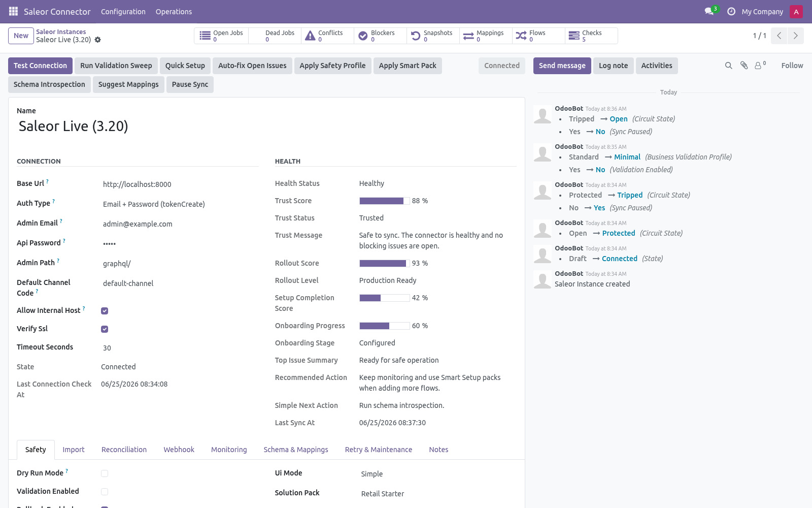Toggle the Allow Internal Host checkbox
Screen dimensions: 812x508
click(x=105, y=311)
